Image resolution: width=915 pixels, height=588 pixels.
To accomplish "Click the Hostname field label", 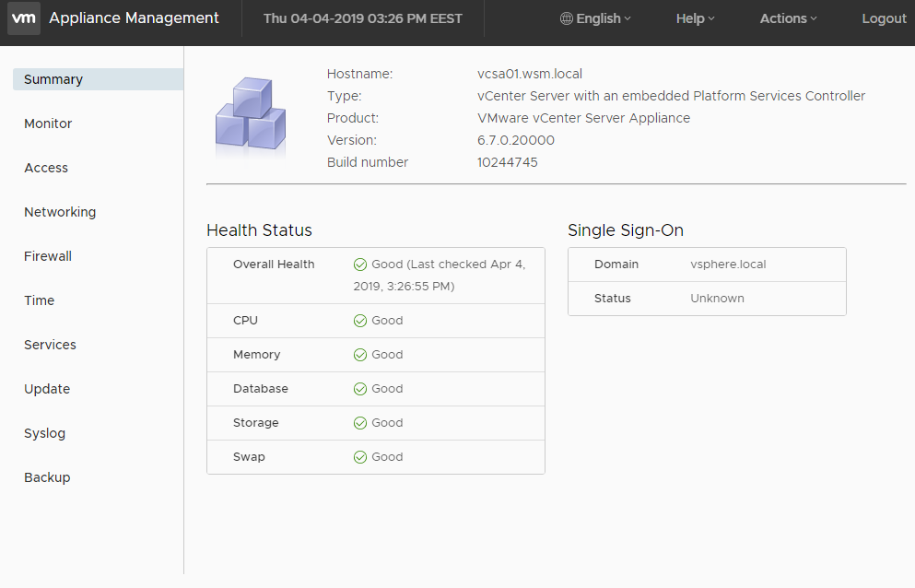I will tap(359, 74).
